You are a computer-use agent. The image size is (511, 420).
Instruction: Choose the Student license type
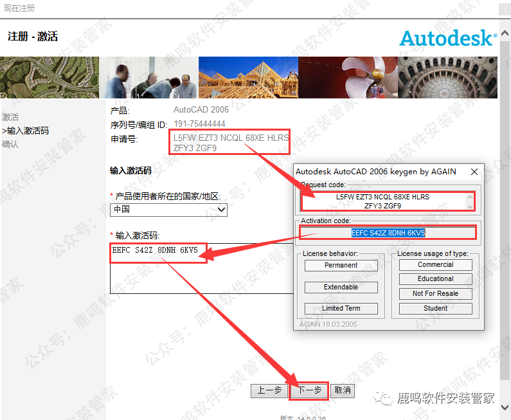(x=435, y=308)
